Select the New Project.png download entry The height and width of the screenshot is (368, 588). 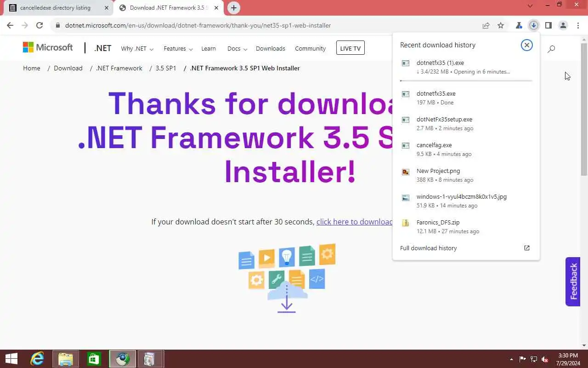(466, 175)
